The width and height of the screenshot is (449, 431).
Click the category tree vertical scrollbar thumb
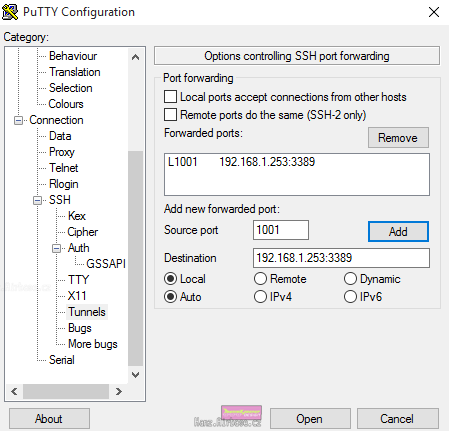click(x=135, y=259)
